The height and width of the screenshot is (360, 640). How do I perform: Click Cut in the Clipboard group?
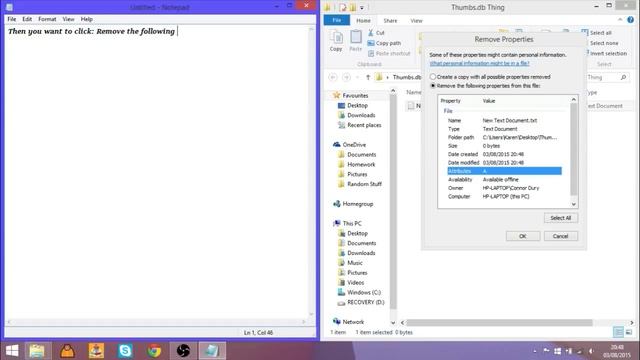point(376,33)
